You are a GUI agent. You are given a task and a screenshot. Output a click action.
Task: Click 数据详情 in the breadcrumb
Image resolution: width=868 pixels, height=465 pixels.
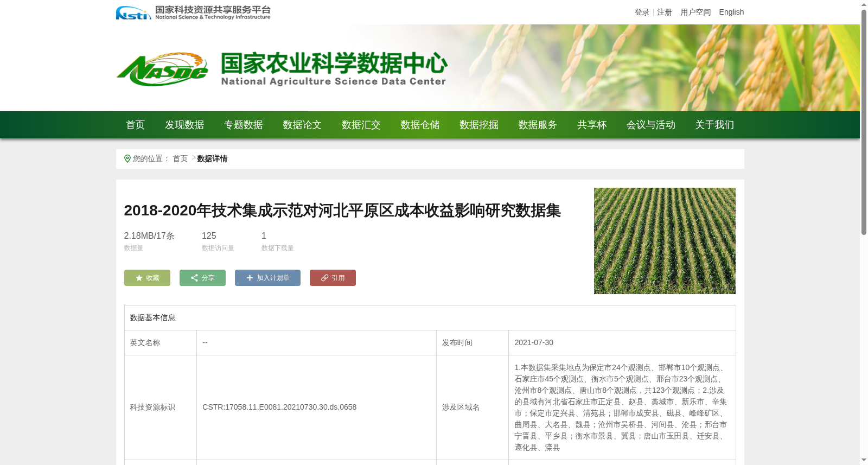click(x=212, y=158)
